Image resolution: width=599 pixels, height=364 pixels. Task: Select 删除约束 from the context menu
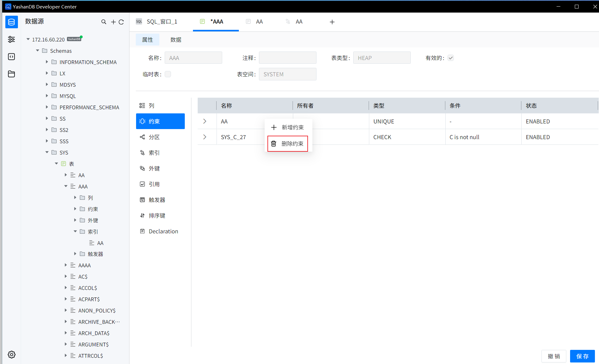click(x=288, y=144)
